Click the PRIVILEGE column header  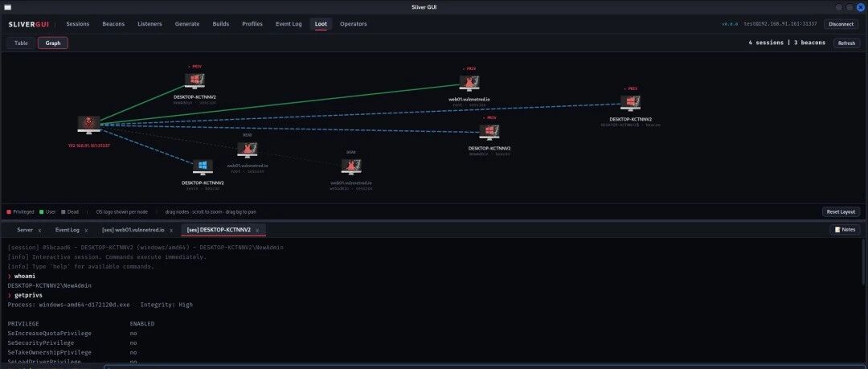click(x=23, y=323)
